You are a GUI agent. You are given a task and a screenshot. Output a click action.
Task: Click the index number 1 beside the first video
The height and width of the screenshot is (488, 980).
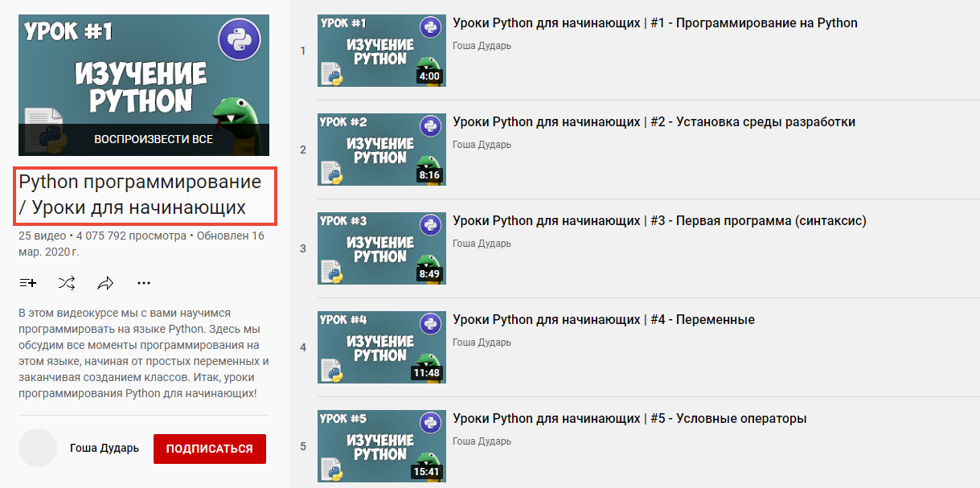point(302,51)
